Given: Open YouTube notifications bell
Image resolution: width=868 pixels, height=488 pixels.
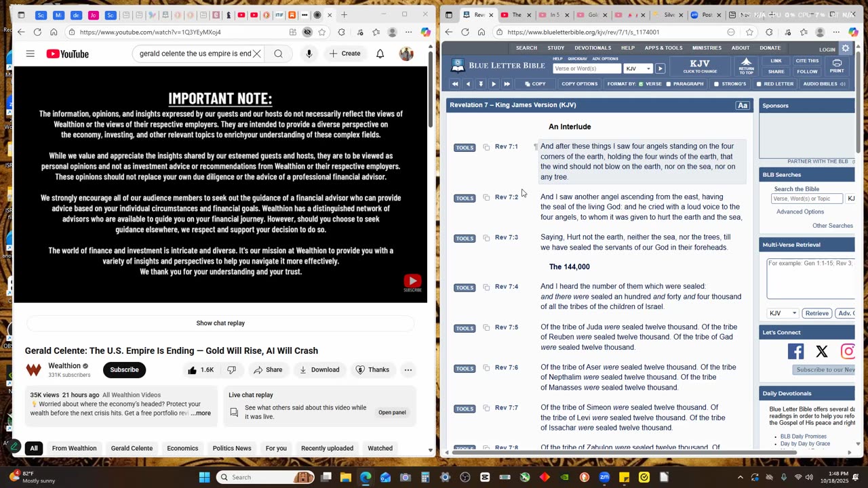Looking at the screenshot, I should [380, 54].
